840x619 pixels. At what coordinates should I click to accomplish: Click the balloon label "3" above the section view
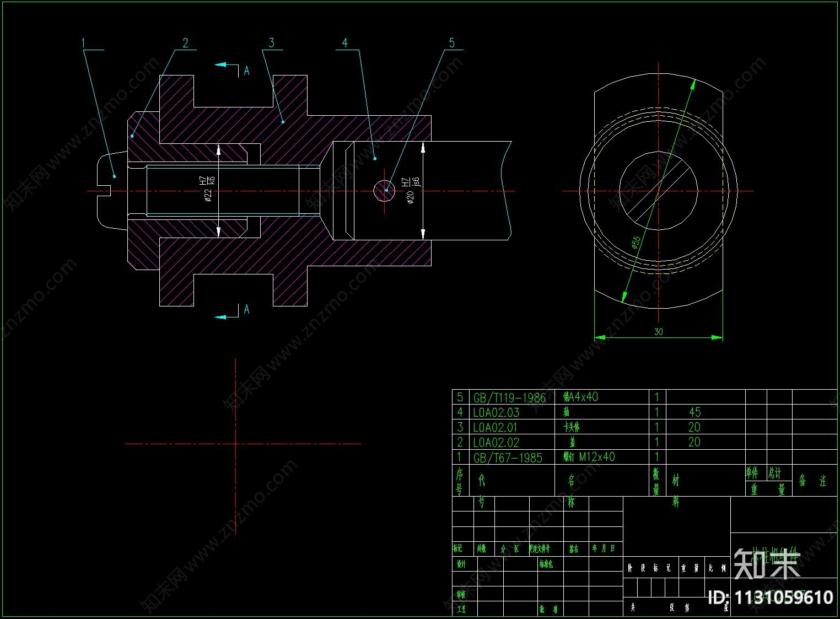(x=272, y=42)
